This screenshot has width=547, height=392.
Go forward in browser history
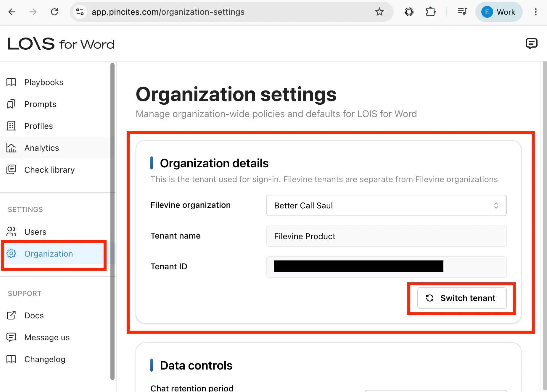(x=33, y=12)
